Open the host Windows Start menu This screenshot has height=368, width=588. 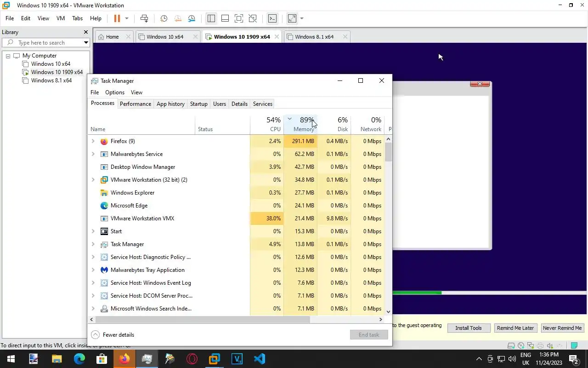pyautogui.click(x=11, y=359)
